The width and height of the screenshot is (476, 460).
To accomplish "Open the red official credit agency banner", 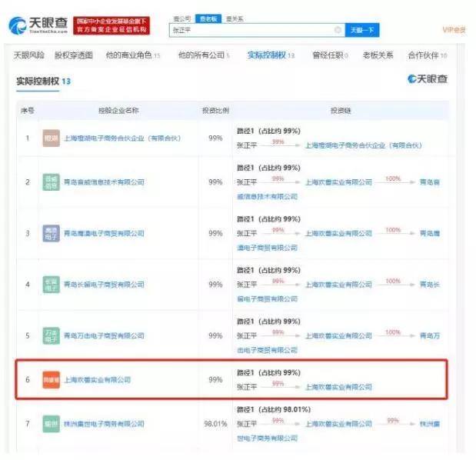I will pyautogui.click(x=112, y=25).
